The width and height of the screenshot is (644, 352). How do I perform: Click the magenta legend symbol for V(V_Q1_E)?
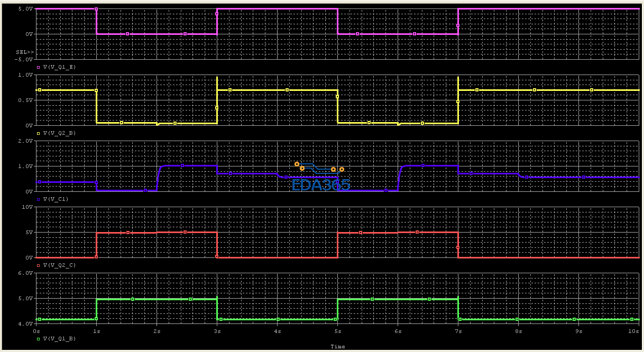pyautogui.click(x=39, y=67)
